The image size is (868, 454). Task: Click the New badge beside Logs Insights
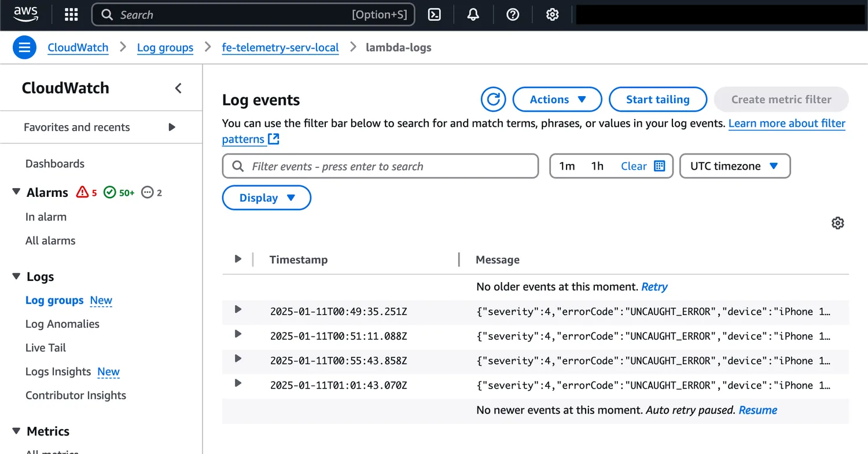click(108, 372)
